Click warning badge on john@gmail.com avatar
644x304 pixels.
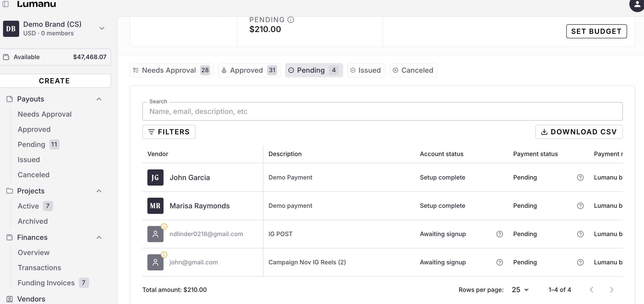tap(164, 255)
